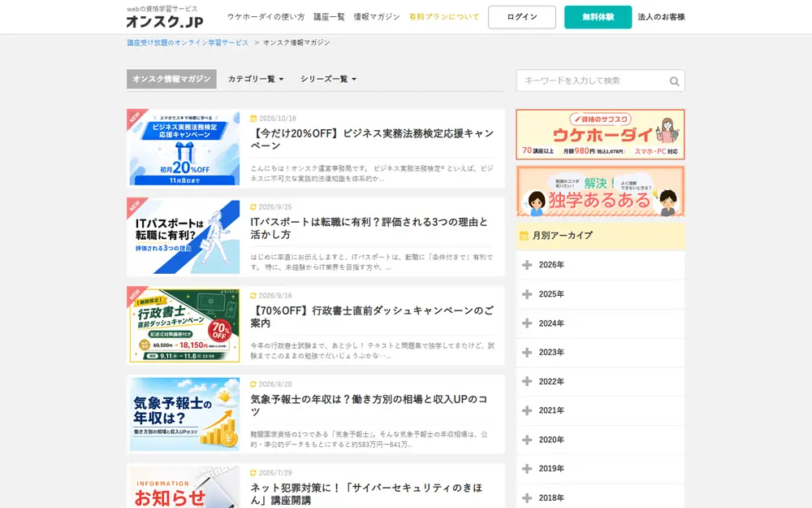Open the 独学あるある banner
812x508 pixels.
pos(600,191)
